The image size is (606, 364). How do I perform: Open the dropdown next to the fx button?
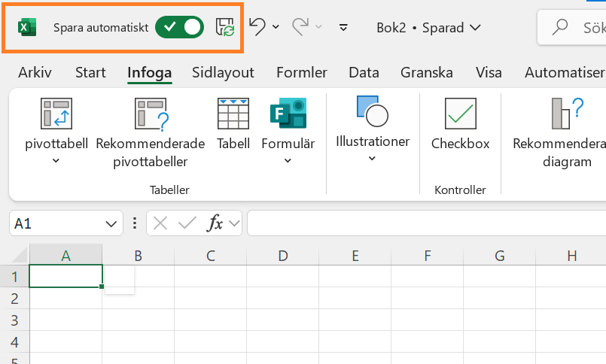tap(234, 223)
